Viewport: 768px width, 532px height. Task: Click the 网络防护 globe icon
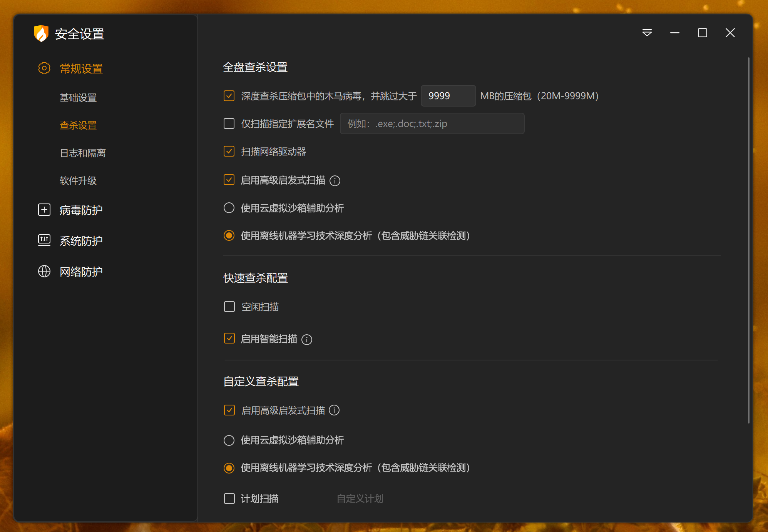44,271
